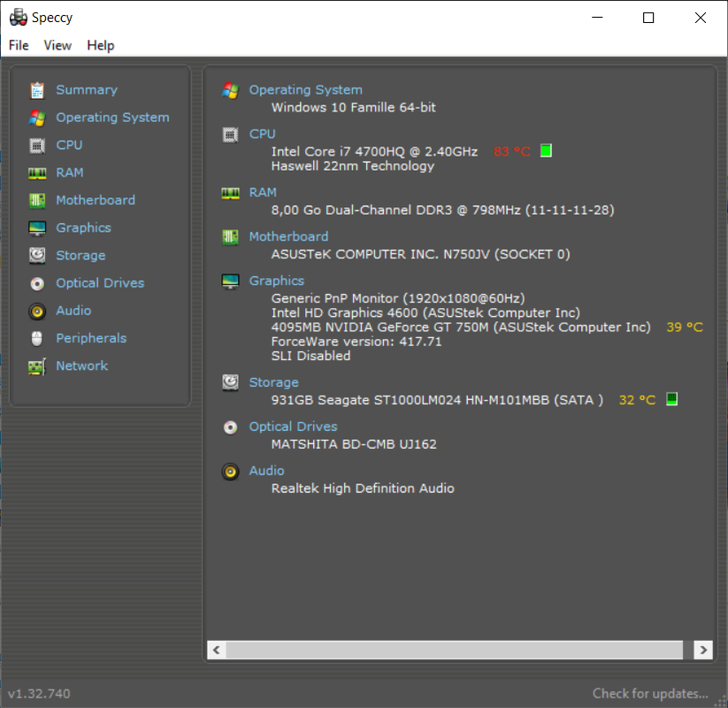The height and width of the screenshot is (708, 728).
Task: Click the CPU chip icon in summary panel
Action: pos(230,135)
